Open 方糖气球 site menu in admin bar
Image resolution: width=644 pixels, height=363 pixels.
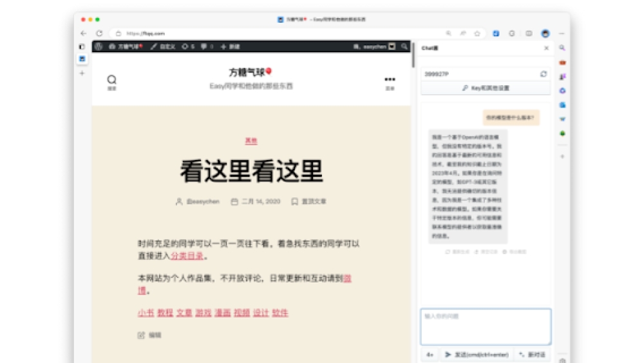126,46
